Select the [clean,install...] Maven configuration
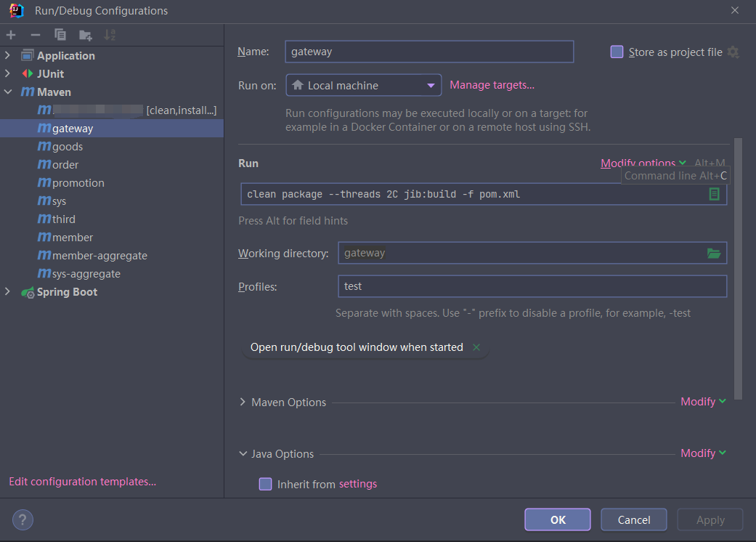756x542 pixels. 112,110
